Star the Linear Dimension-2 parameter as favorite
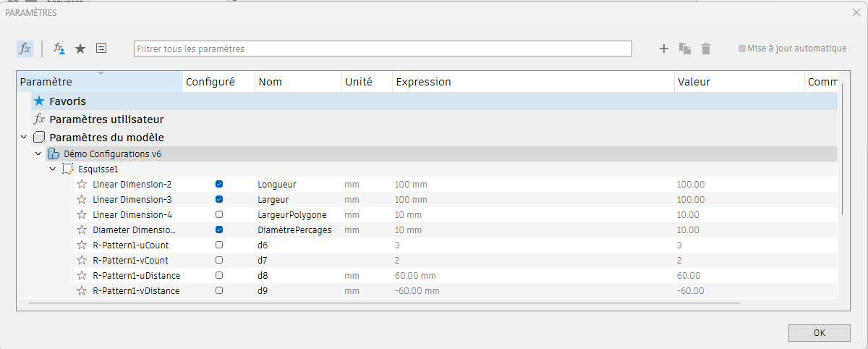 (82, 185)
